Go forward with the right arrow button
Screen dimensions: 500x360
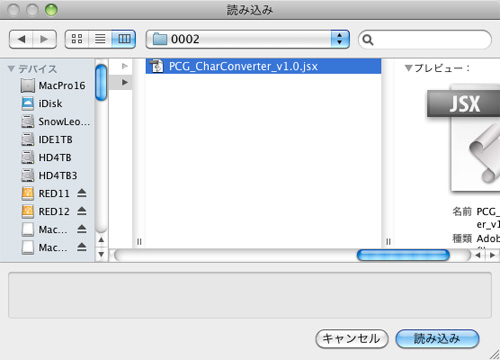coord(44,39)
